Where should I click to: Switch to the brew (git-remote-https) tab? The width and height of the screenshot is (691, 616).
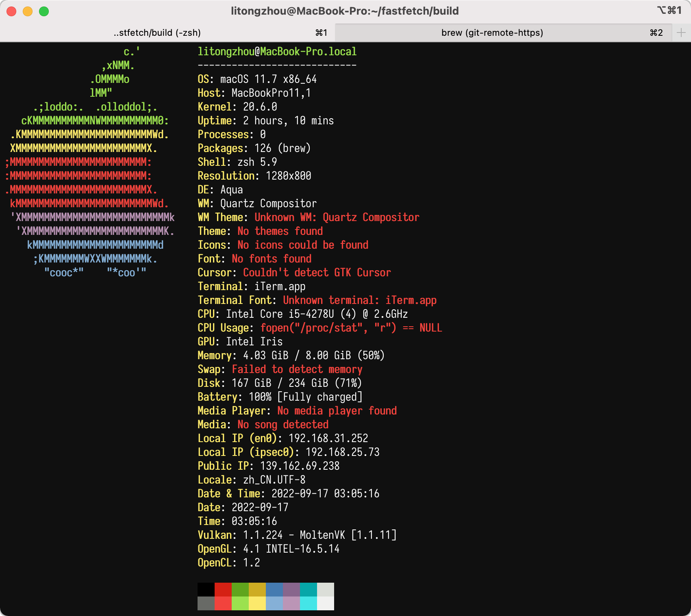pyautogui.click(x=503, y=33)
